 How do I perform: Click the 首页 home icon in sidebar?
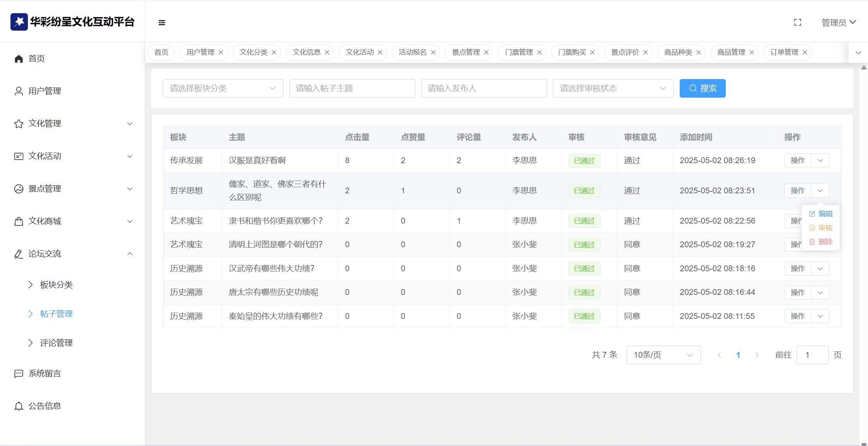19,59
